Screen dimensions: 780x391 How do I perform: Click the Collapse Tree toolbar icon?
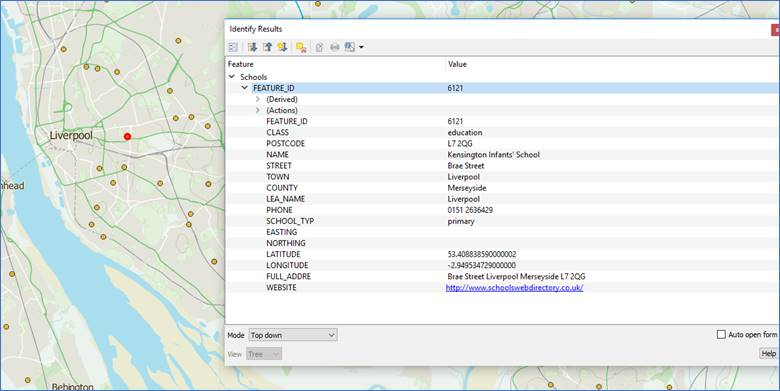(x=268, y=47)
